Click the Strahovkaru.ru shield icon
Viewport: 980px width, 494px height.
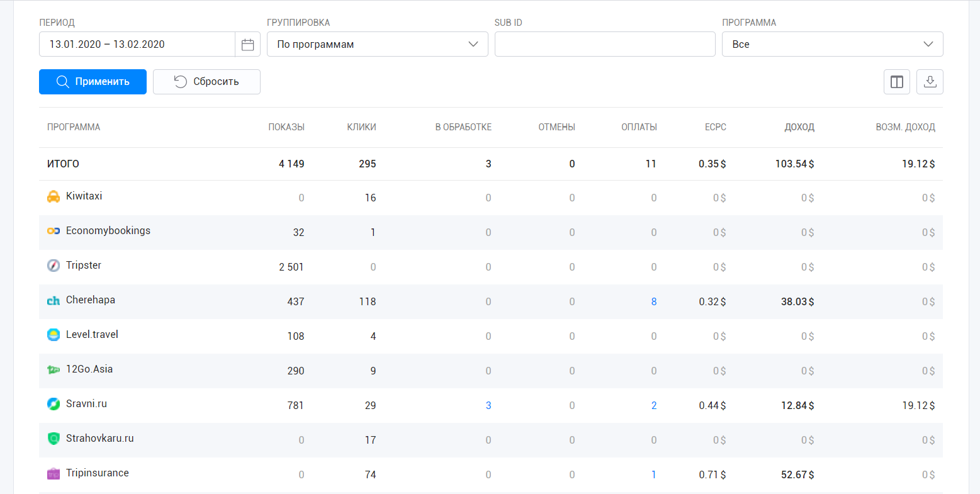pos(54,439)
